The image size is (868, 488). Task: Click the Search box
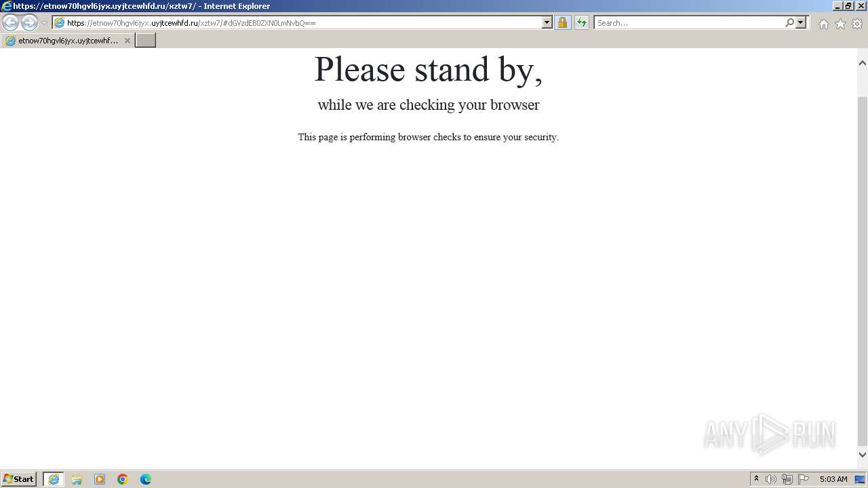pos(688,22)
